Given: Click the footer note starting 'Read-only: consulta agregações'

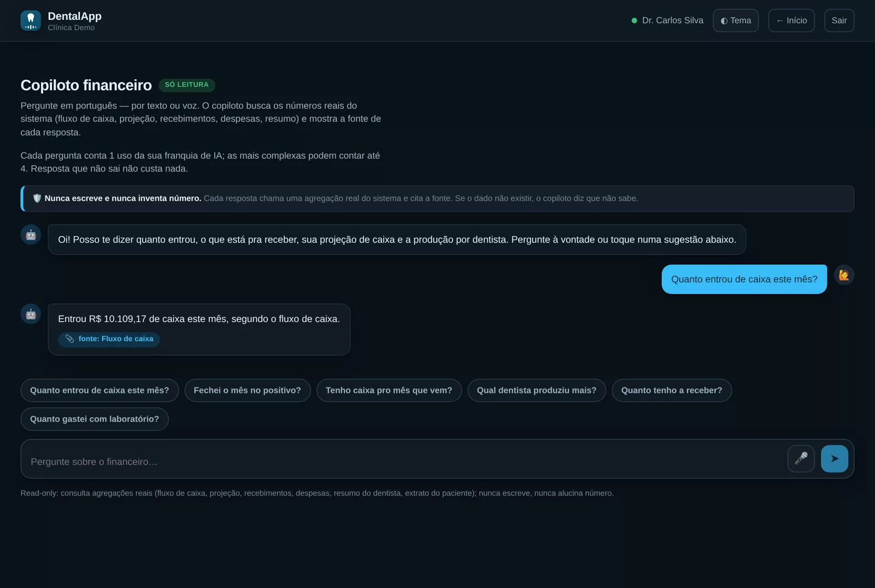Looking at the screenshot, I should (x=317, y=493).
